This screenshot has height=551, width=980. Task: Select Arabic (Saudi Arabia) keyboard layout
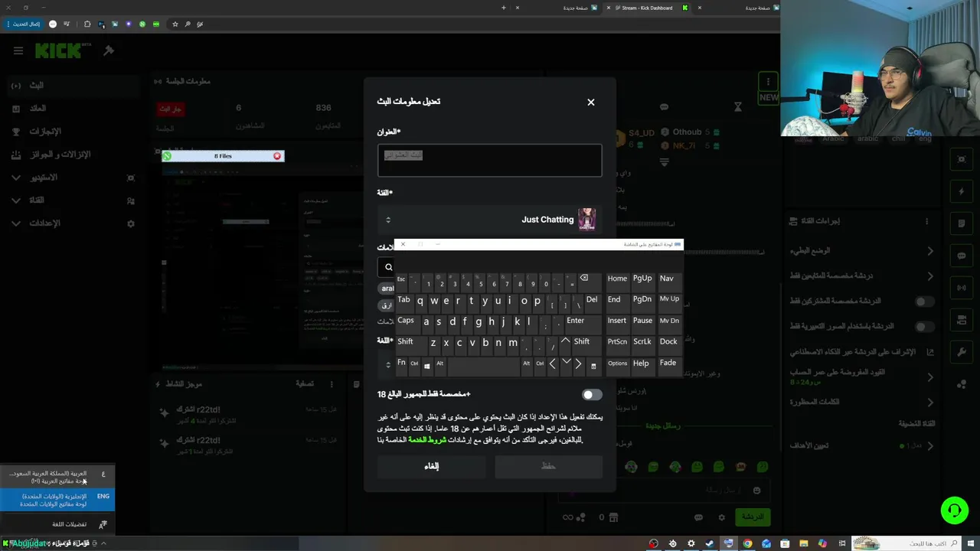(x=57, y=477)
